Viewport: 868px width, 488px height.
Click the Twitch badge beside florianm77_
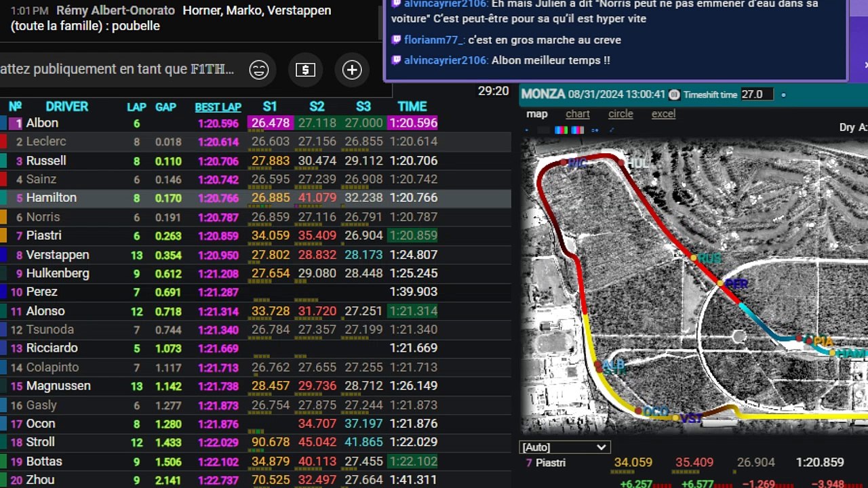click(x=397, y=40)
